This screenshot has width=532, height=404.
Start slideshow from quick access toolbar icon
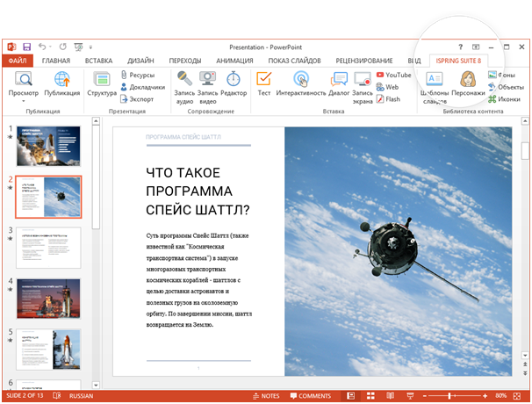78,47
